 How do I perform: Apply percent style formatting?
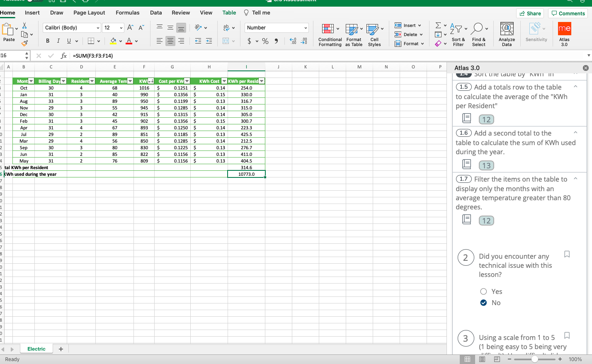point(265,41)
